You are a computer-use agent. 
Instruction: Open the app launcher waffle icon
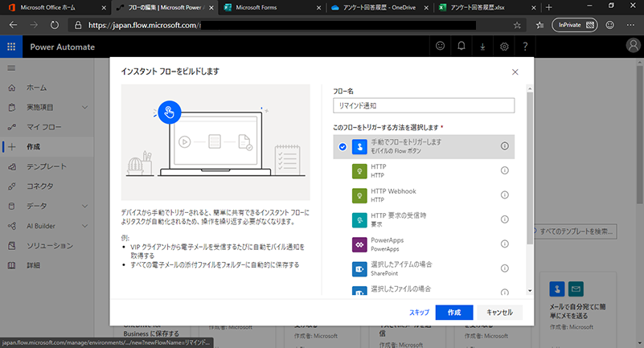coord(11,47)
